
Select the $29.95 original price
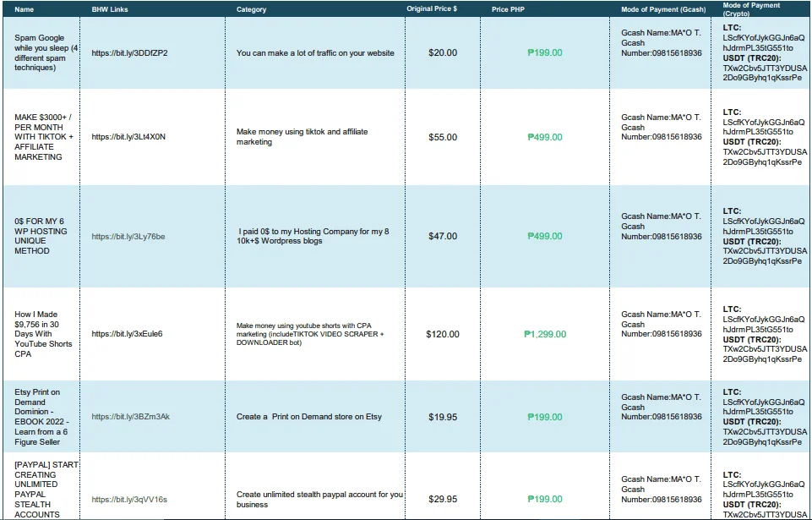coord(443,499)
